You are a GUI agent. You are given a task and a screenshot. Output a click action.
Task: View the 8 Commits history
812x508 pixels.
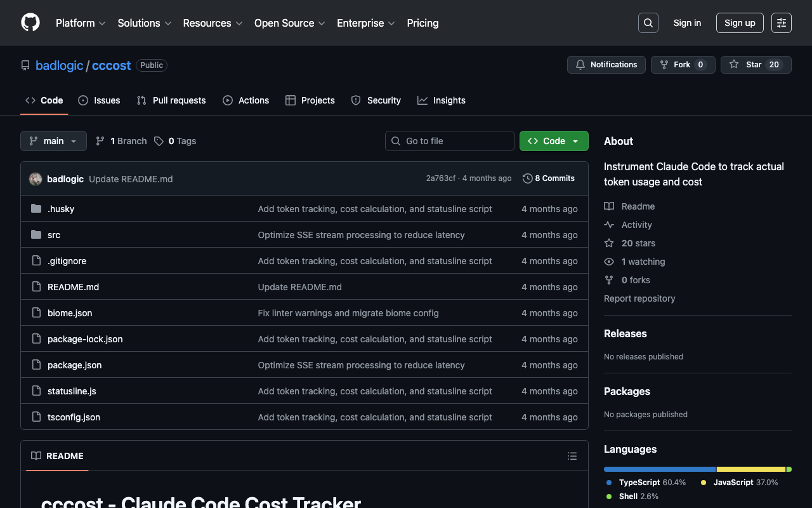[x=548, y=178]
